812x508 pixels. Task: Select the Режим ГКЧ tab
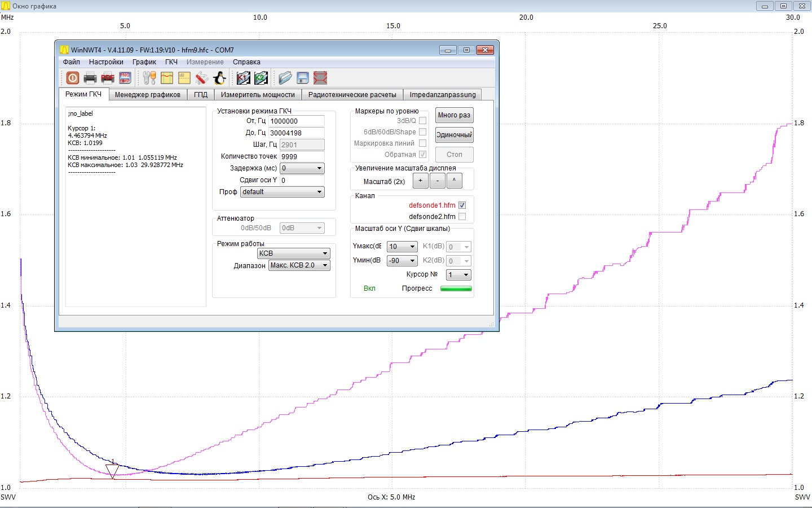point(83,94)
